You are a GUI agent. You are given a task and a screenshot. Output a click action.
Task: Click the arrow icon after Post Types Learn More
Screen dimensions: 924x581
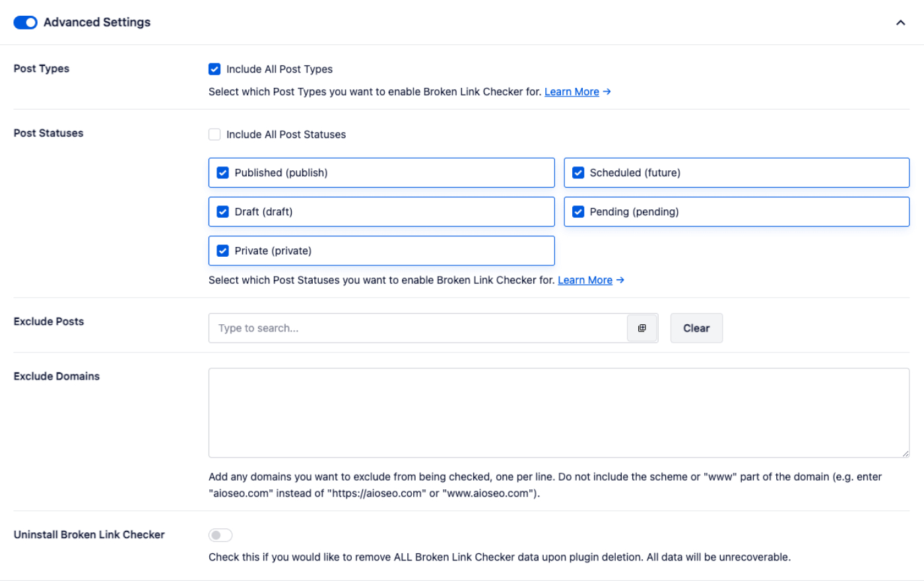[x=607, y=92]
